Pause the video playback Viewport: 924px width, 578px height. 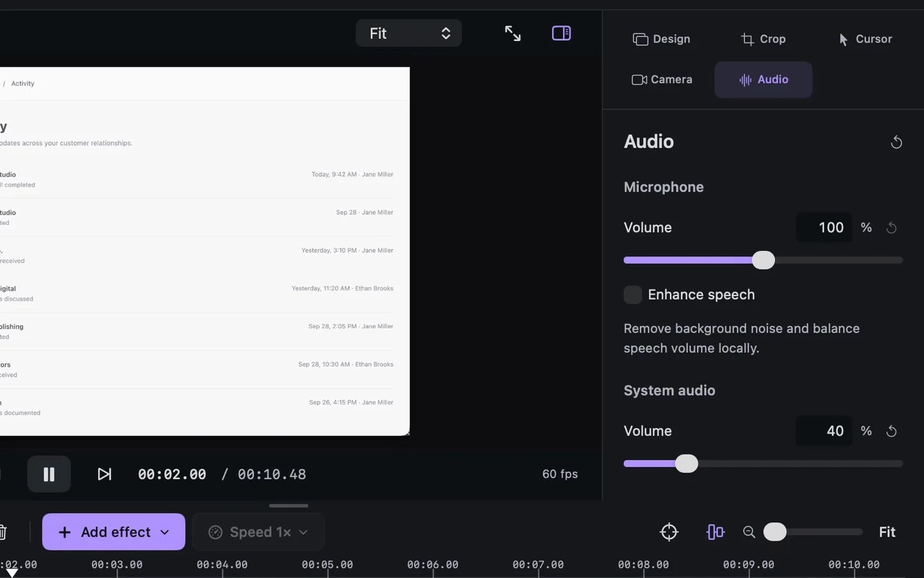click(x=49, y=474)
